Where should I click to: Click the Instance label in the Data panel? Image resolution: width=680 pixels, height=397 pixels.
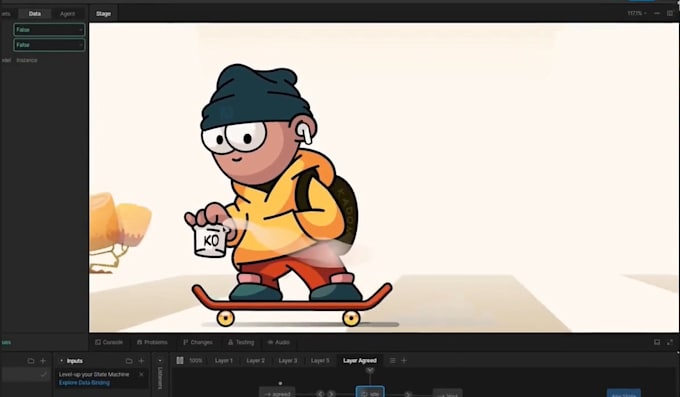pyautogui.click(x=27, y=60)
